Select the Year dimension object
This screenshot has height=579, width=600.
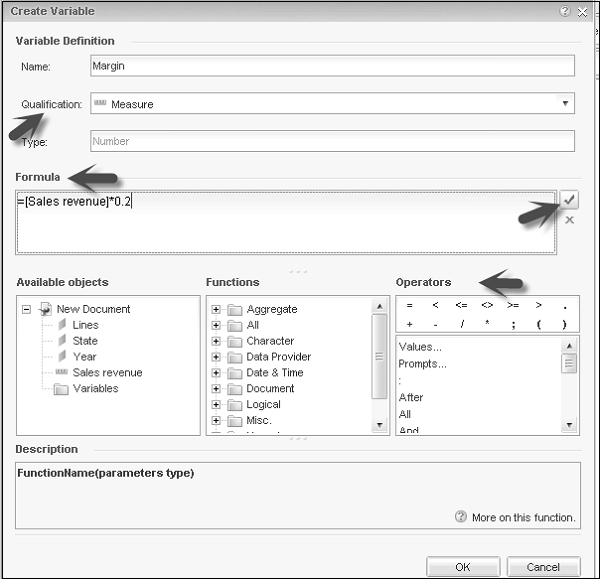[84, 357]
